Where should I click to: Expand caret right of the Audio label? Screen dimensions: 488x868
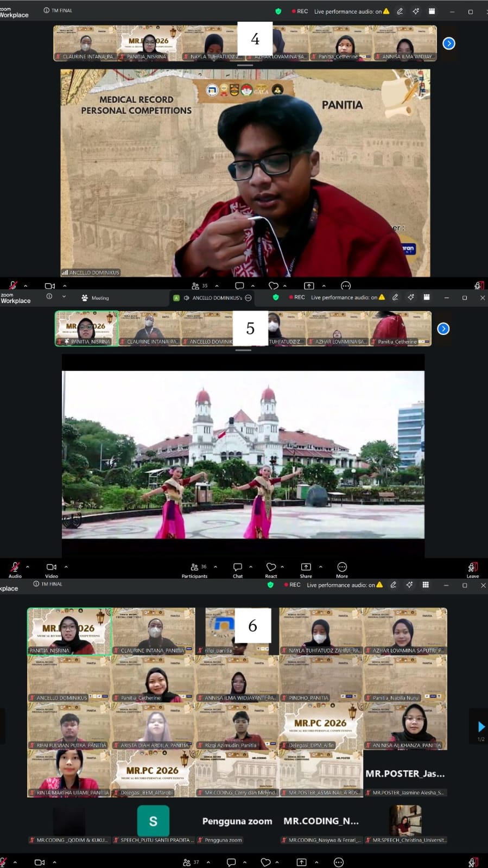point(28,567)
